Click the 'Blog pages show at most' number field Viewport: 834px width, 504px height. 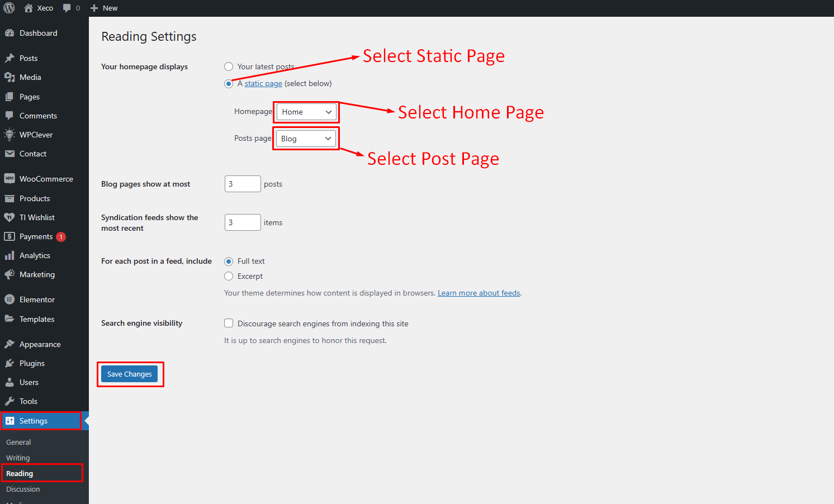pyautogui.click(x=243, y=184)
